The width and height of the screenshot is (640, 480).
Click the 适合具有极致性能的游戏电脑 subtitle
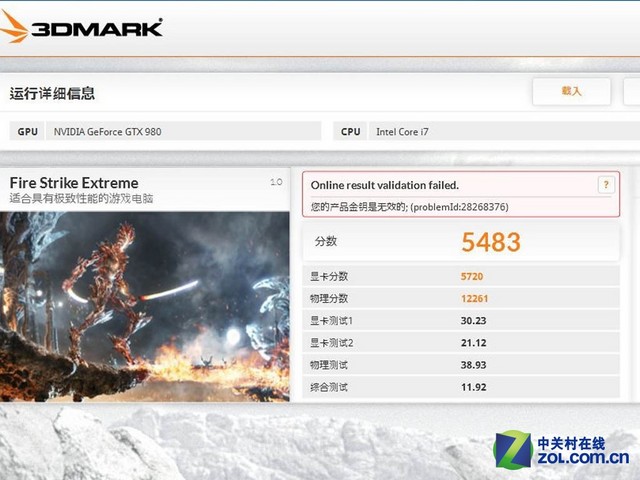coord(81,199)
